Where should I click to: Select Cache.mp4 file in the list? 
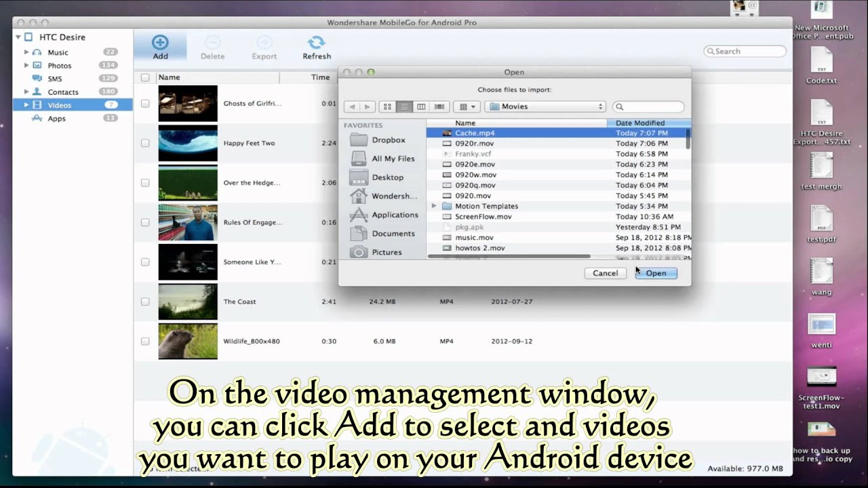(558, 133)
